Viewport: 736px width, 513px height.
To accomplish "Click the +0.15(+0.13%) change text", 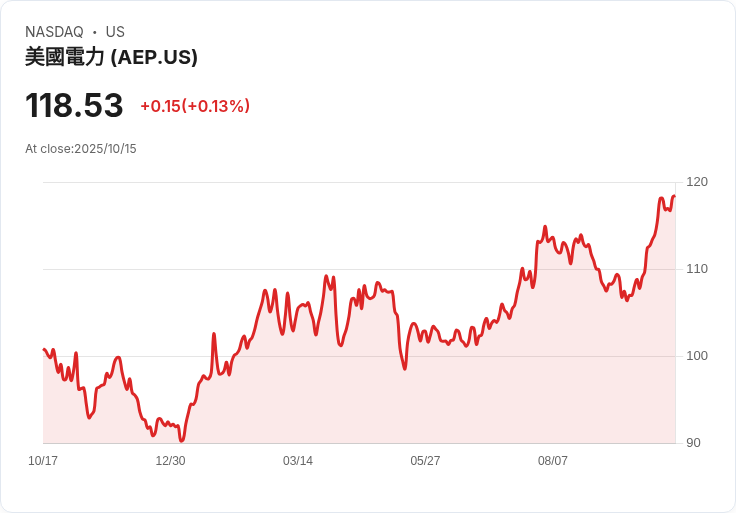I will pyautogui.click(x=195, y=106).
